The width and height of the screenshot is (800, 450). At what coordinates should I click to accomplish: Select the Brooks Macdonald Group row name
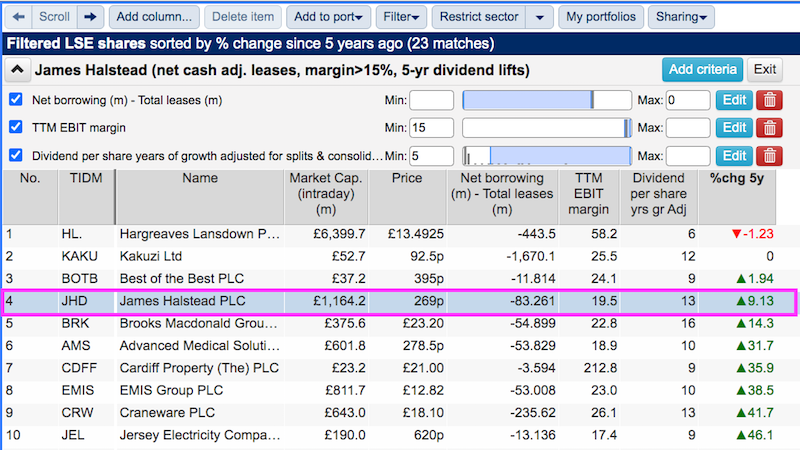coord(199,323)
